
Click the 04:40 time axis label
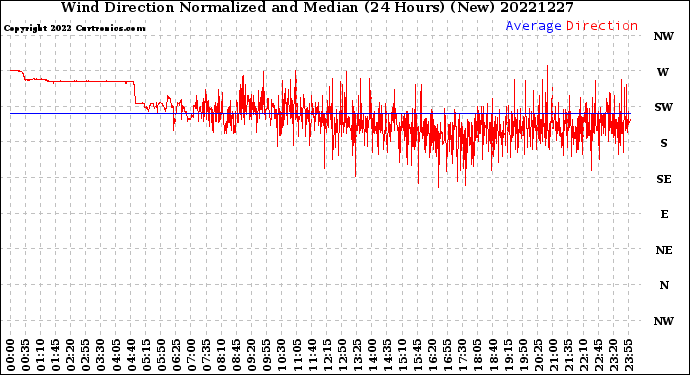point(131,355)
